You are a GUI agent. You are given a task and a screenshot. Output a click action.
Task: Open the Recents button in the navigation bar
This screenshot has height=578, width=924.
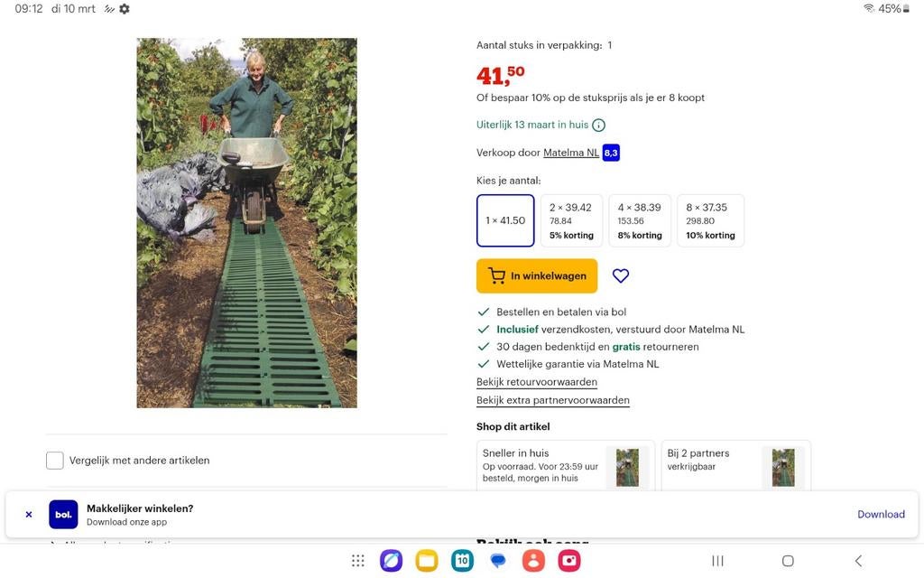coord(716,560)
